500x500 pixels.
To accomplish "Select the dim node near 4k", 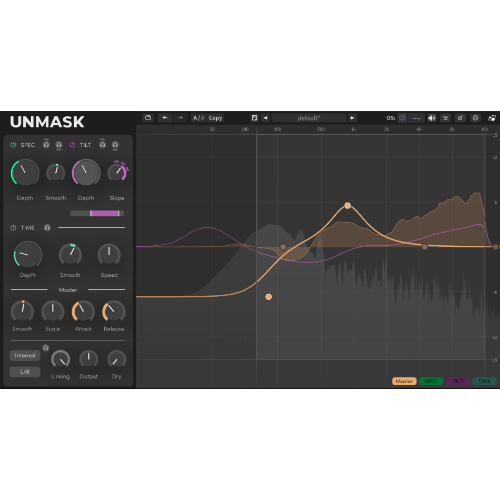I will point(424,247).
